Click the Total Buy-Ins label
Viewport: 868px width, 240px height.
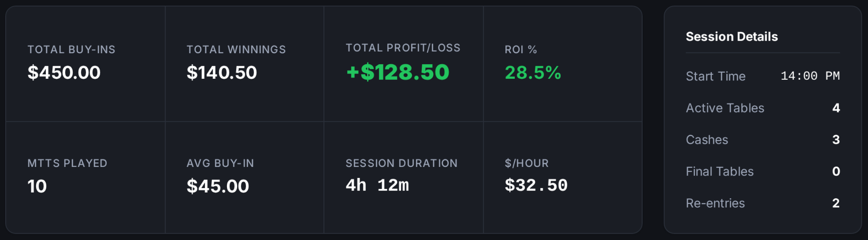point(71,50)
